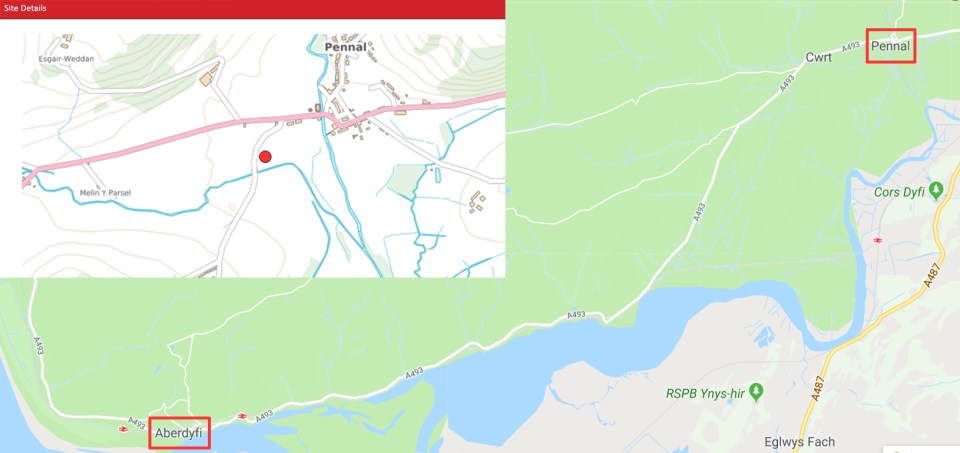Viewport: 960px width, 453px height.
Task: Click the Eglwys Fach place label
Action: pyautogui.click(x=800, y=442)
